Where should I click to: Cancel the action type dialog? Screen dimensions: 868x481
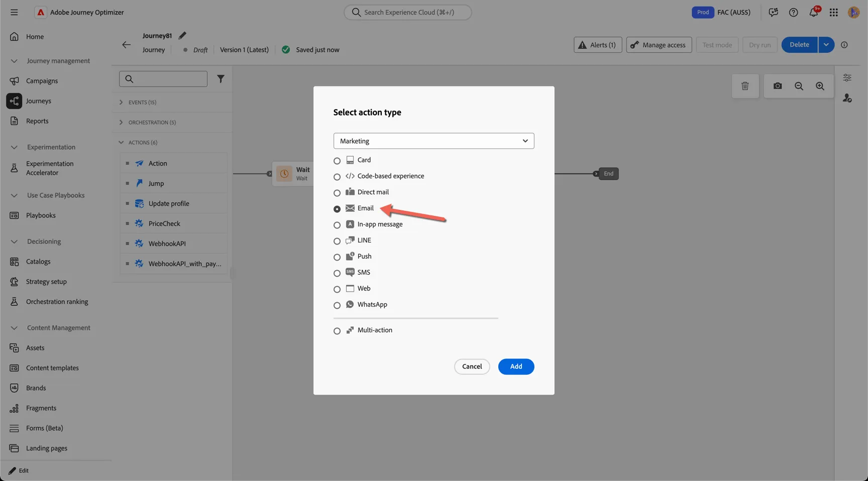pyautogui.click(x=472, y=367)
